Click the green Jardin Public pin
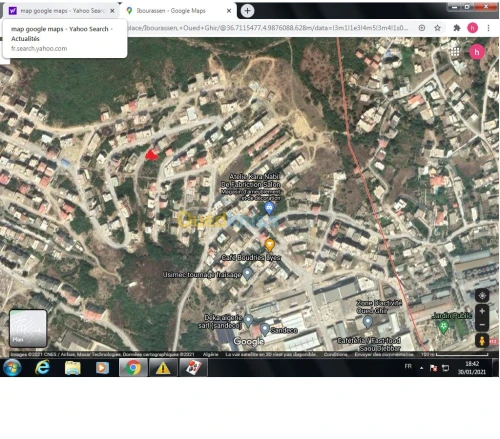The height and width of the screenshot is (439, 500). (x=443, y=327)
